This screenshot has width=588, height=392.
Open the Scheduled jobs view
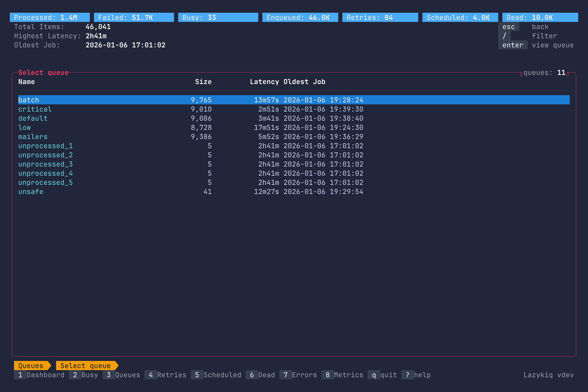pyautogui.click(x=216, y=375)
